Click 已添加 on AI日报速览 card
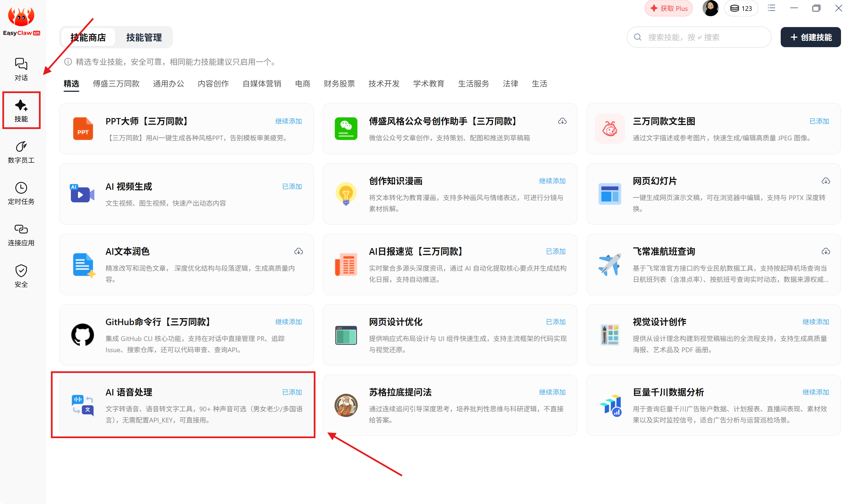The height and width of the screenshot is (504, 853). coord(555,251)
